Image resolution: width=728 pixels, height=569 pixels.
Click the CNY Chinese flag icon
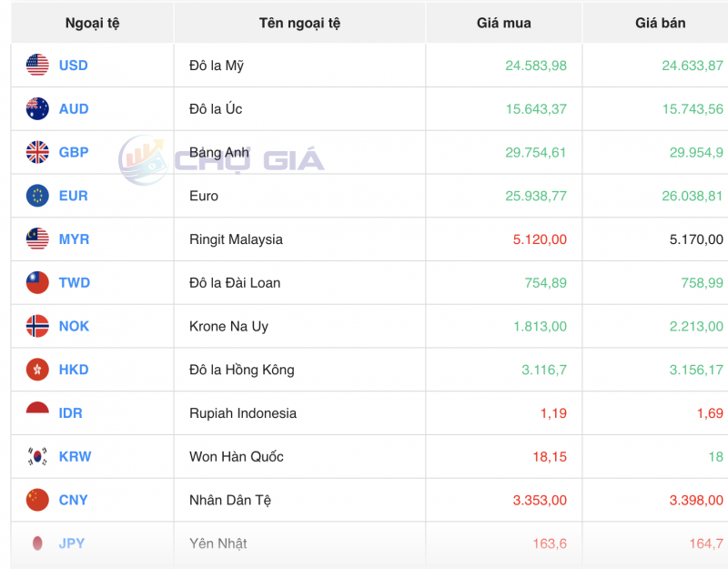tap(36, 500)
